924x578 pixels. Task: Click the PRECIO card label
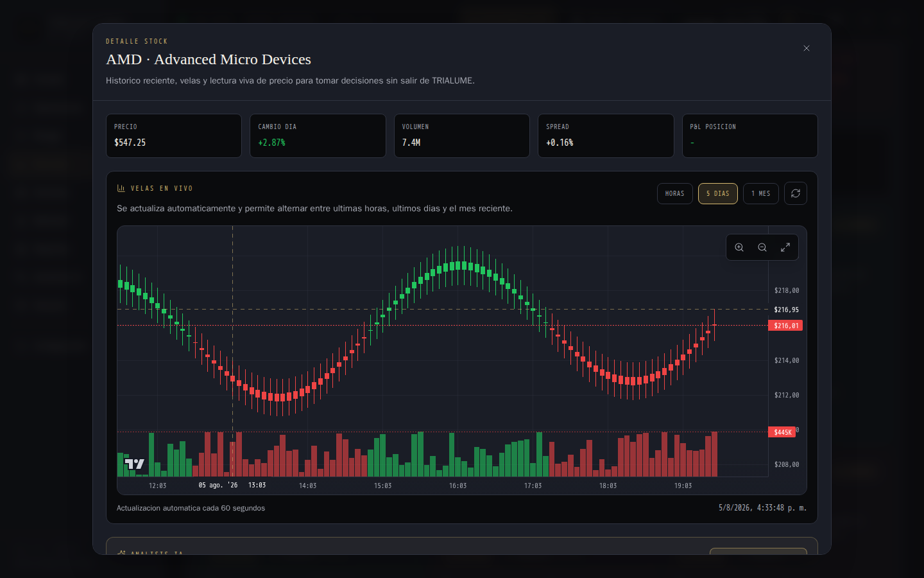(x=126, y=127)
